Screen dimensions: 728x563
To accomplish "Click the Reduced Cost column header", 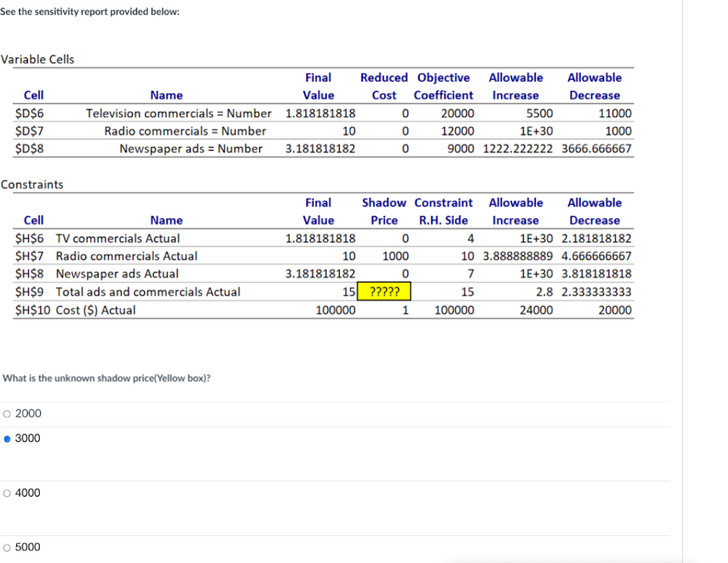I will (384, 86).
